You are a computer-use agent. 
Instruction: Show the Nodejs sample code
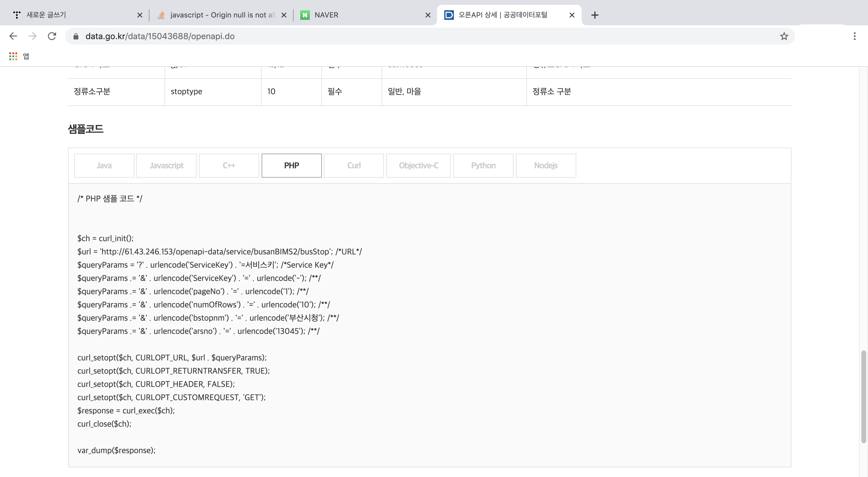546,165
